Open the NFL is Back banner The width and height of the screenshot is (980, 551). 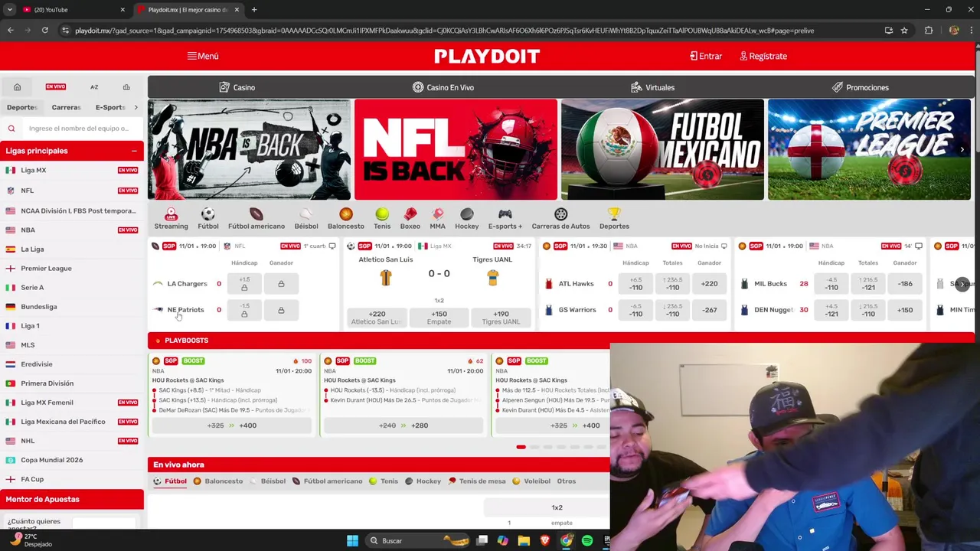456,149
